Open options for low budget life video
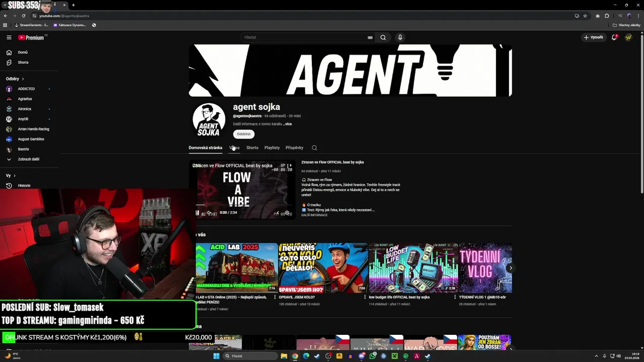This screenshot has width=644, height=362. click(x=455, y=297)
